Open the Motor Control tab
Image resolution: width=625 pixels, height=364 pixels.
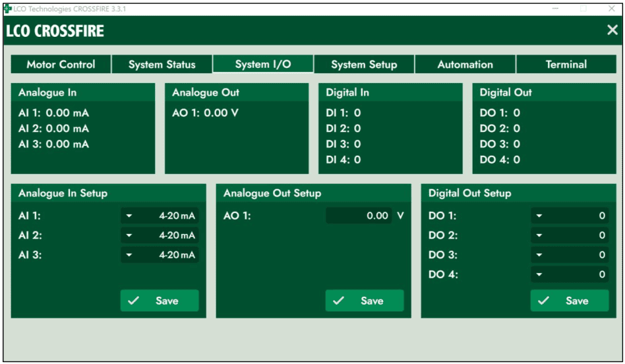coord(61,64)
